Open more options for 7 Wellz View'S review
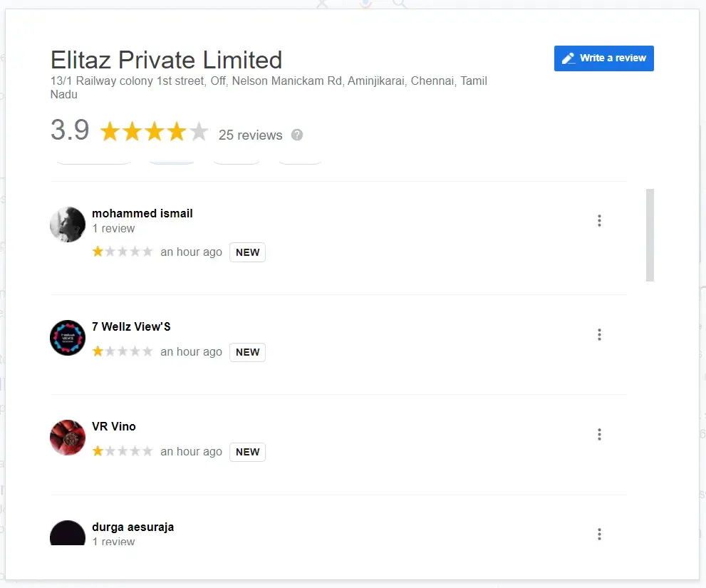The image size is (706, 588). pyautogui.click(x=599, y=335)
